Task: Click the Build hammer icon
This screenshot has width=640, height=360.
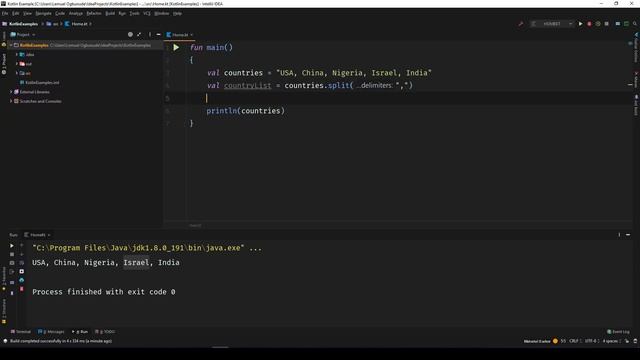Action: (x=521, y=24)
